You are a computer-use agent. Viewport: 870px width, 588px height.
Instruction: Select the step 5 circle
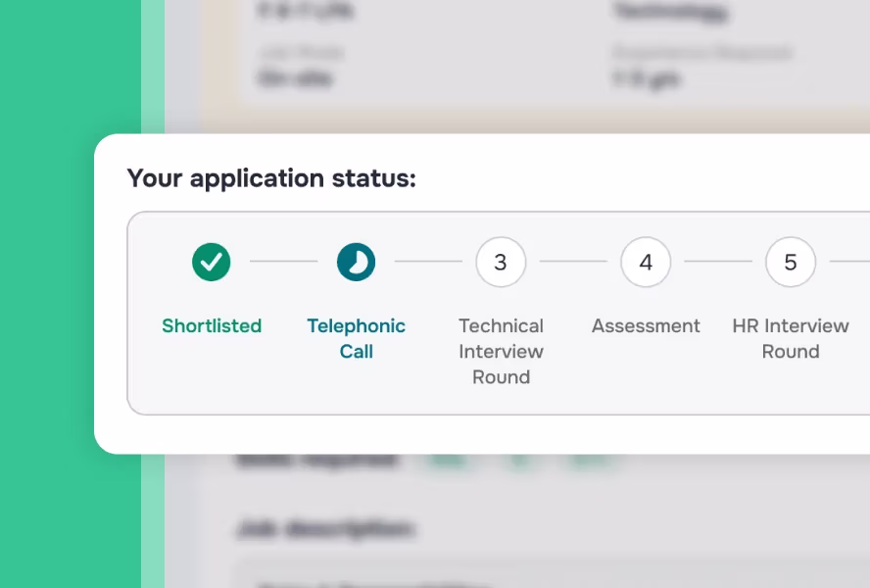pyautogui.click(x=791, y=262)
